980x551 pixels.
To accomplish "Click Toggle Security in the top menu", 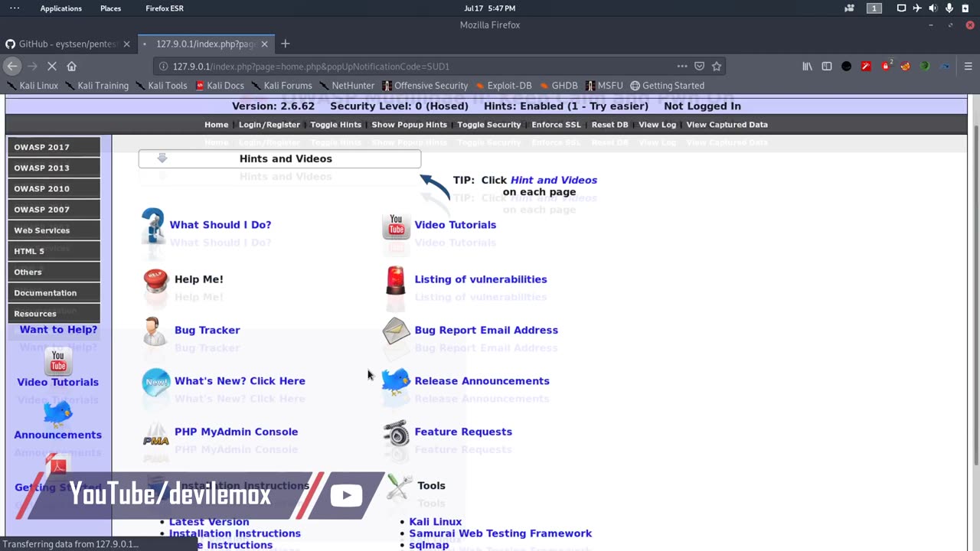I will click(x=488, y=125).
